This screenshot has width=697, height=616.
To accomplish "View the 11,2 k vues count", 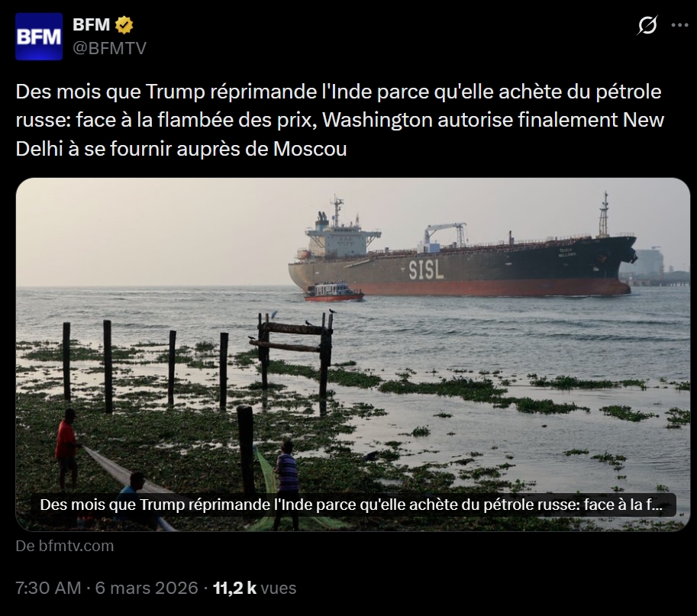I will point(255,588).
